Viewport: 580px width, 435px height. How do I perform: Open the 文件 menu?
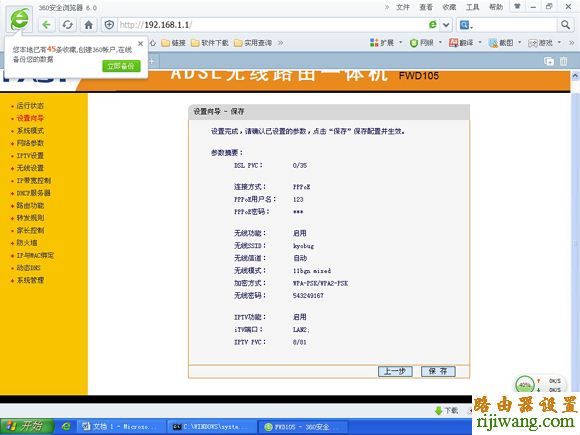[403, 7]
